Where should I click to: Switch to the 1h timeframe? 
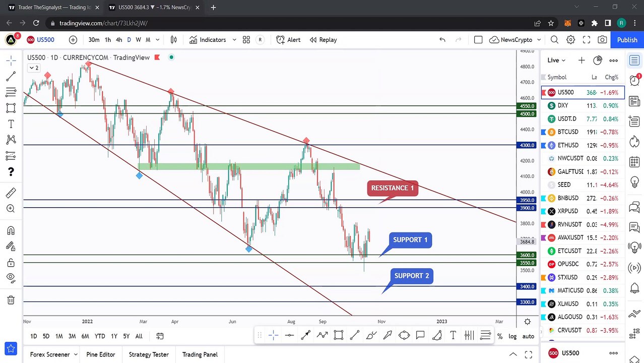108,40
